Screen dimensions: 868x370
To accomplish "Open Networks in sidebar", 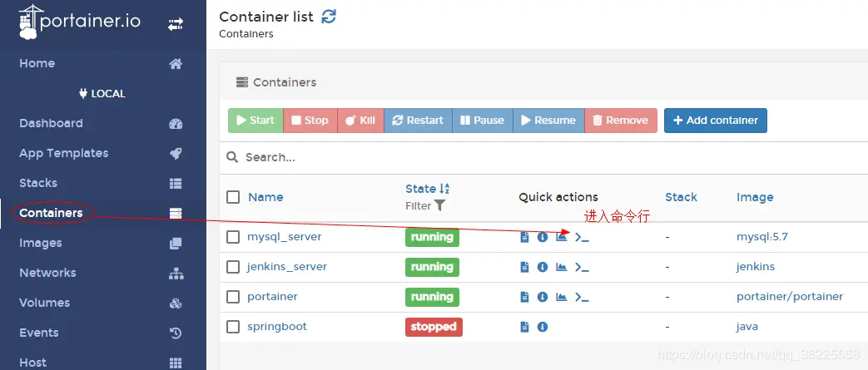I will [103, 273].
